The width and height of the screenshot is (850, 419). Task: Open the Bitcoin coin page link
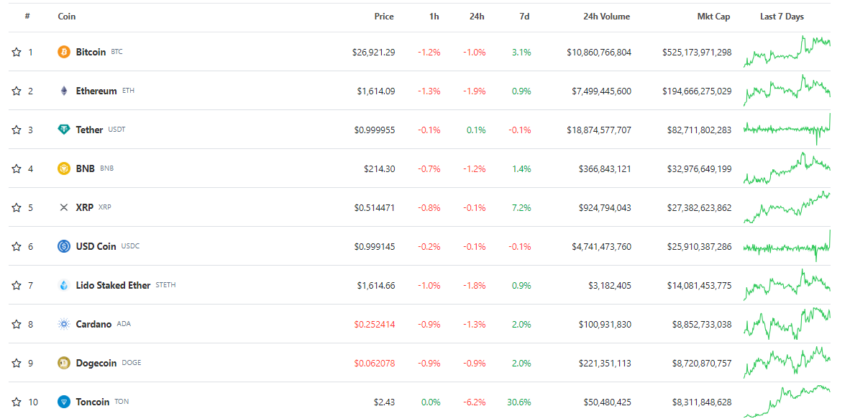pyautogui.click(x=91, y=52)
